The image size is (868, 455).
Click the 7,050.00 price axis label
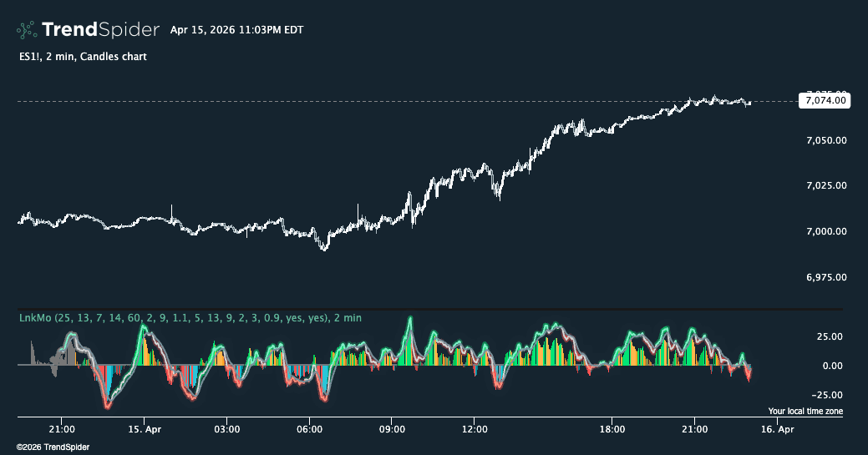coord(826,140)
